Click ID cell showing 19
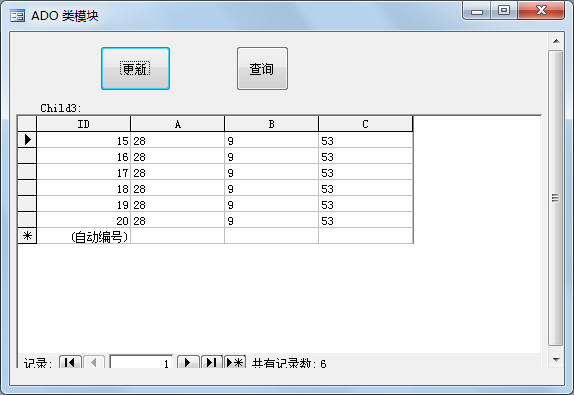The width and height of the screenshot is (574, 395). coord(83,204)
